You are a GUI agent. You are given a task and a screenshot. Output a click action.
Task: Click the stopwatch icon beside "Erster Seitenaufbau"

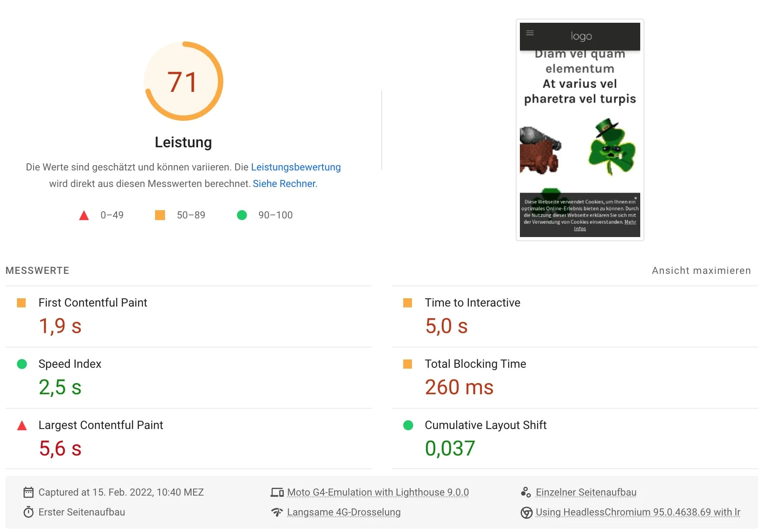(28, 512)
